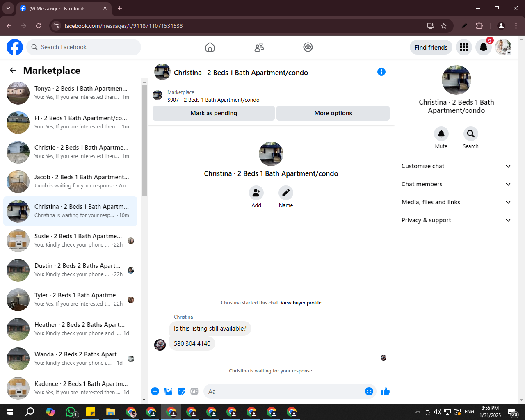Open Chrome tab search dropdown
The width and height of the screenshot is (525, 420).
click(8, 8)
